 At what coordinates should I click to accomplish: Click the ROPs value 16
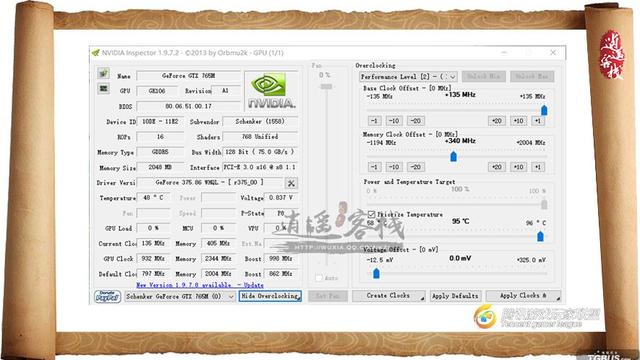tap(160, 136)
